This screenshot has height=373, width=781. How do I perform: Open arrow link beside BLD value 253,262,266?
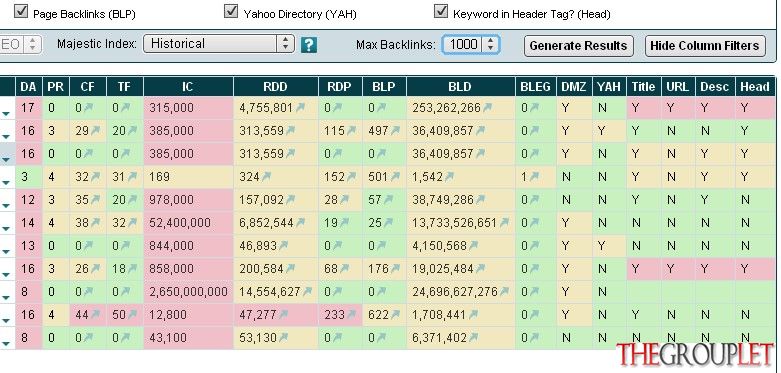coord(488,108)
